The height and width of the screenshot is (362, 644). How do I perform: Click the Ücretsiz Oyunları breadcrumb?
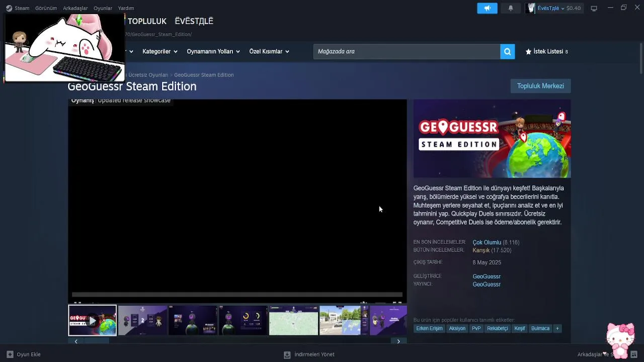148,75
